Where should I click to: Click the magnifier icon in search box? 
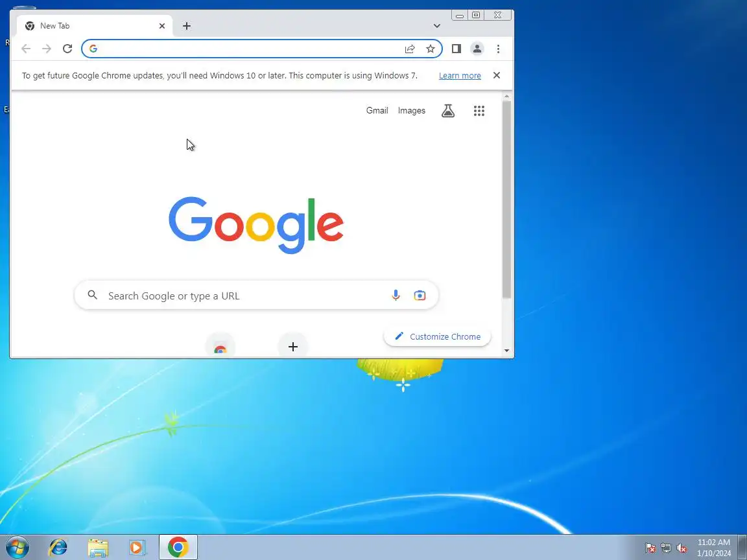tap(93, 296)
